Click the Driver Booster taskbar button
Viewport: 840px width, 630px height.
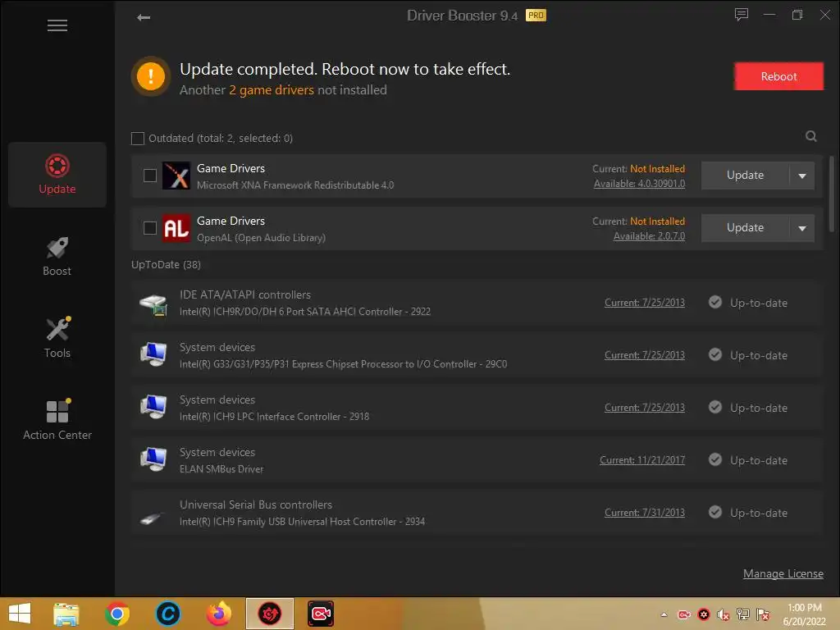tap(269, 614)
